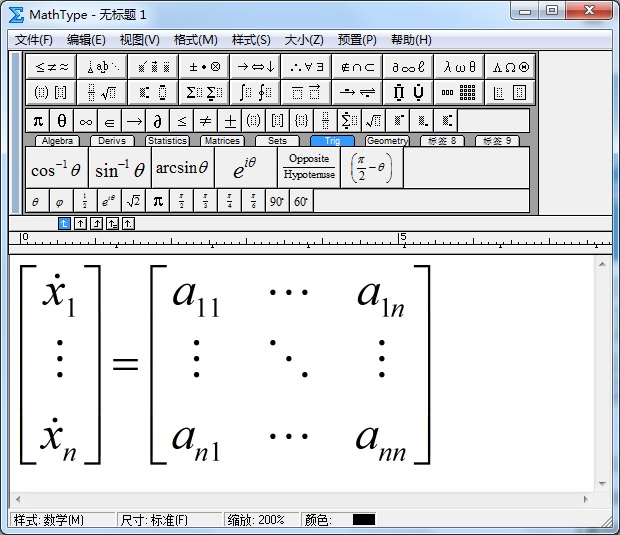
Task: Open the matrix templates palette
Action: 459,93
